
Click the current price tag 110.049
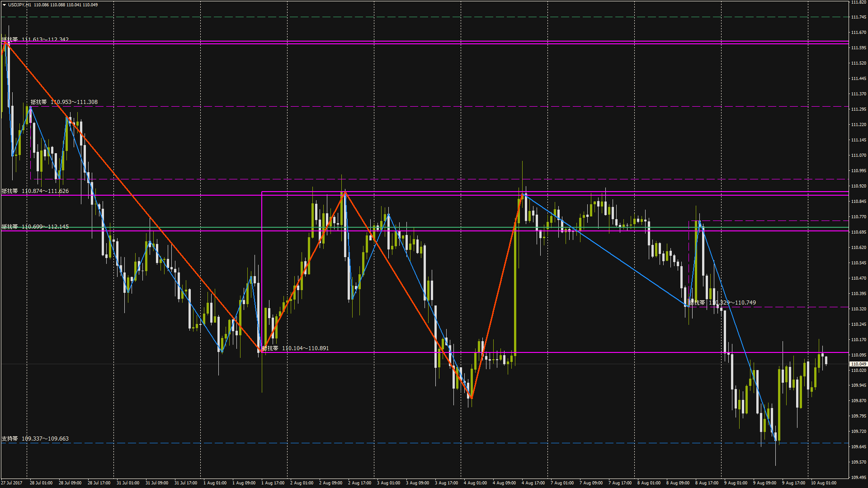[x=859, y=364]
